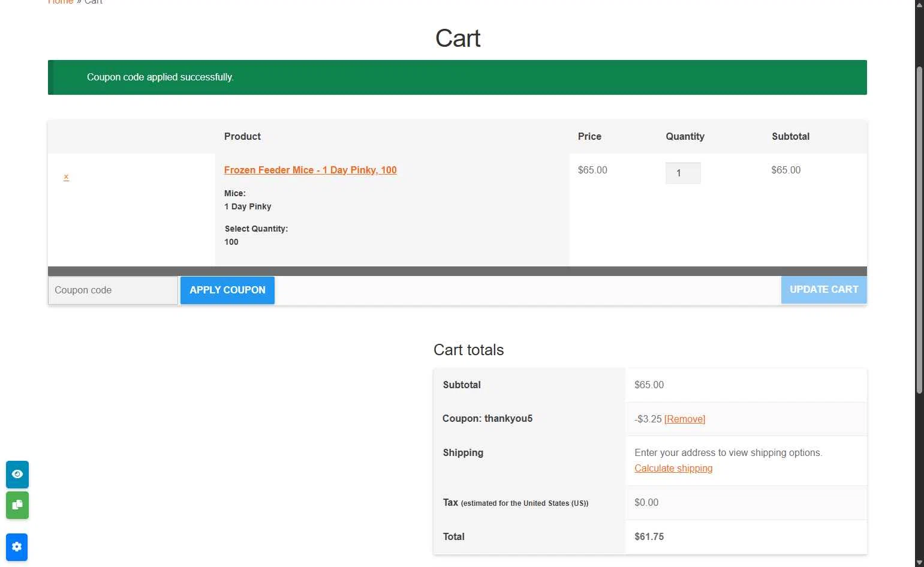The image size is (924, 567).
Task: Click the item Price $65.00 cell
Action: click(x=592, y=170)
